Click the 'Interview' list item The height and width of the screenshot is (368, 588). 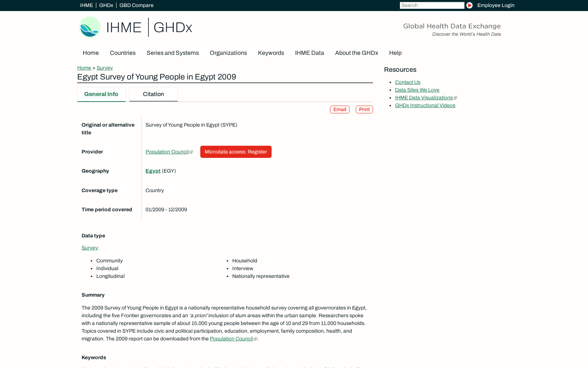point(243,268)
